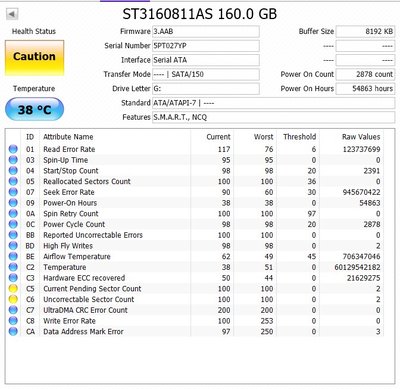Image resolution: width=400 pixels, height=389 pixels.
Task: Click the status icon for Write Error Rate
Action: coord(13,321)
